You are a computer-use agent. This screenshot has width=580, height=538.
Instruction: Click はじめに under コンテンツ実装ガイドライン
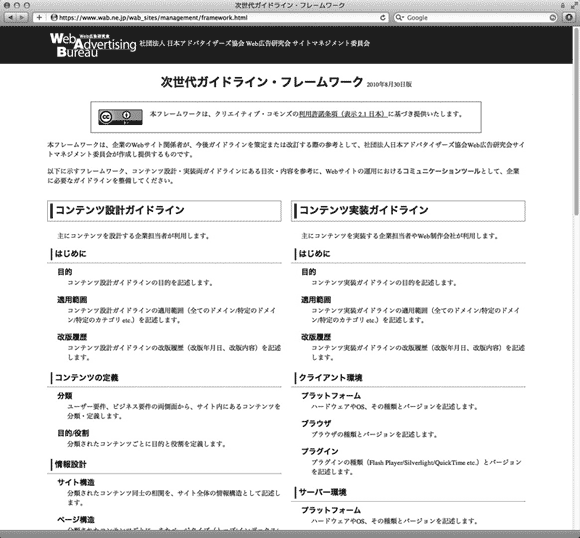pos(314,254)
